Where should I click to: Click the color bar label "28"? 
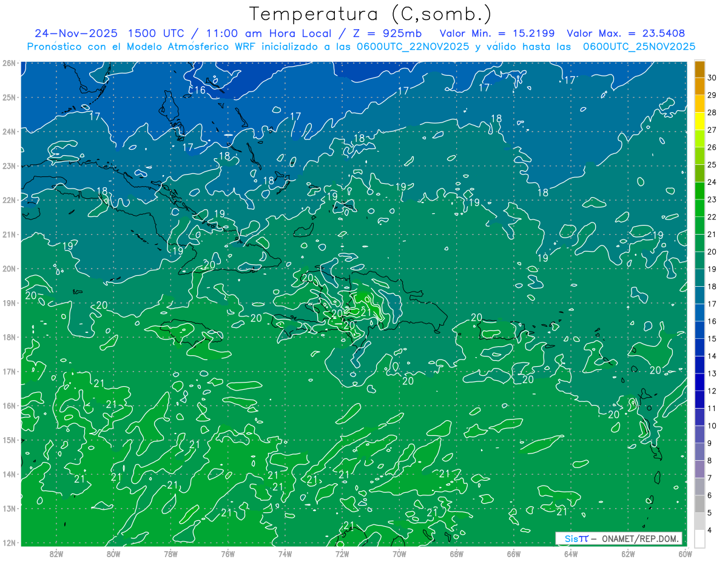[712, 112]
